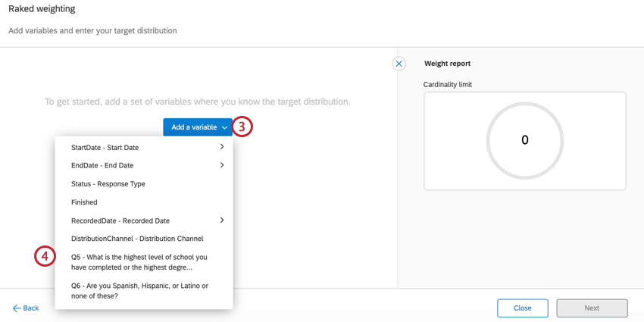The width and height of the screenshot is (644, 322).
Task: Click the red step 4 marker
Action: tap(45, 257)
